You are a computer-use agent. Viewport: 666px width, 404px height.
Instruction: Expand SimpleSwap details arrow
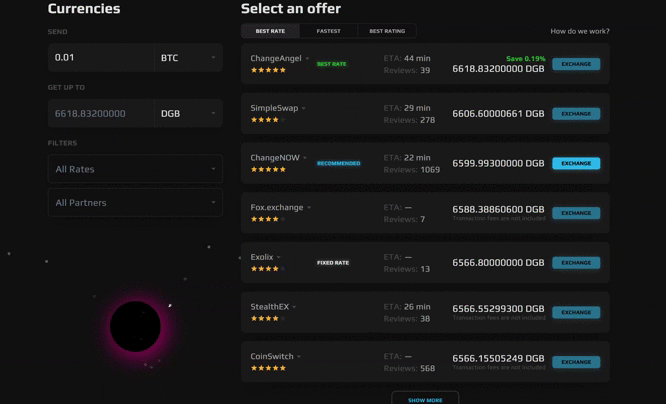pyautogui.click(x=304, y=108)
